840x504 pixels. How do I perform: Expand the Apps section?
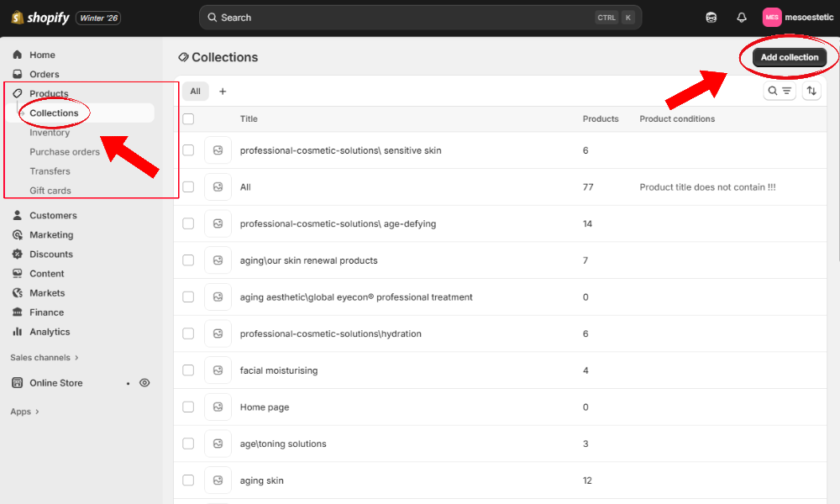tap(25, 412)
